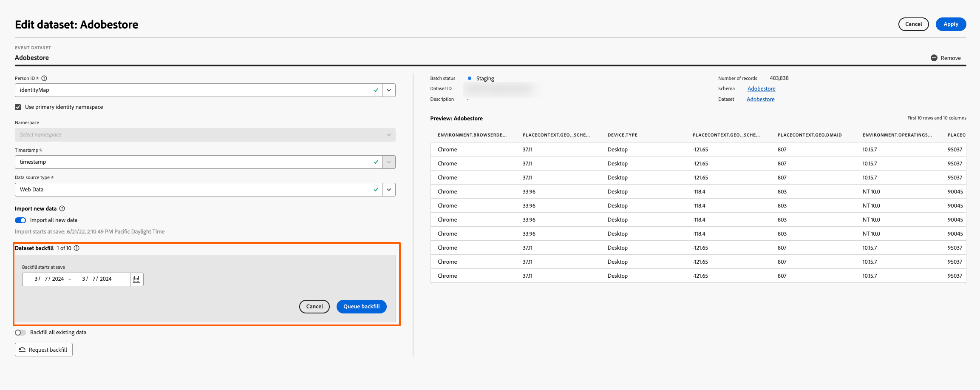Click the undo-arrow icon on Request backfill

tap(23, 349)
